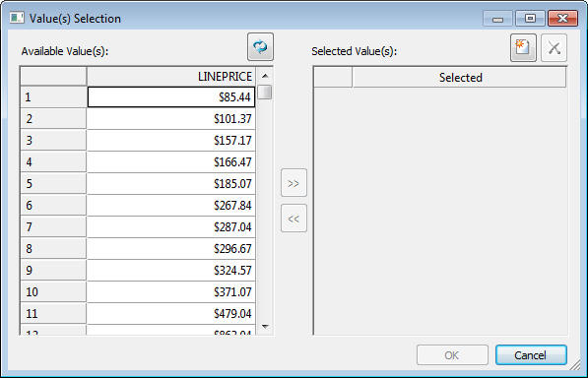Select the $85.44 cell
This screenshot has width=588, height=378.
pos(171,97)
